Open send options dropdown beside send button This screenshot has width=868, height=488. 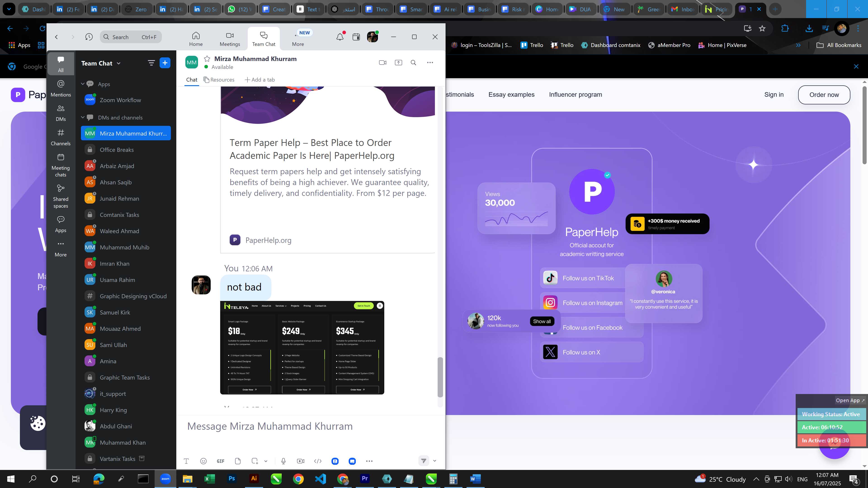click(x=435, y=461)
